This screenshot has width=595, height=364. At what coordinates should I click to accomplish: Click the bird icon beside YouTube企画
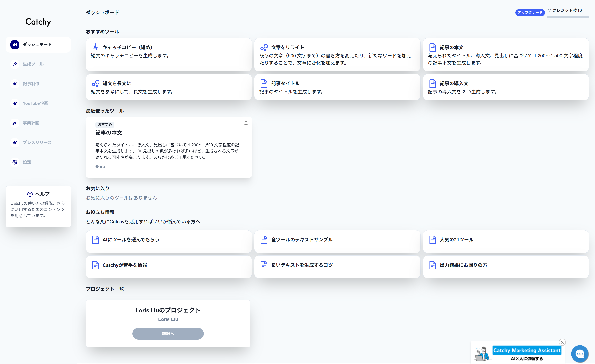(x=15, y=103)
